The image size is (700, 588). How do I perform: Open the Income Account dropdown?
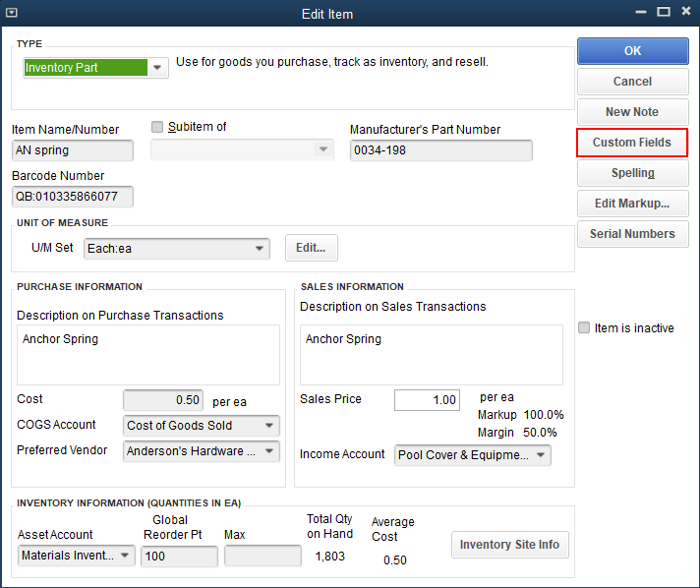click(x=540, y=455)
